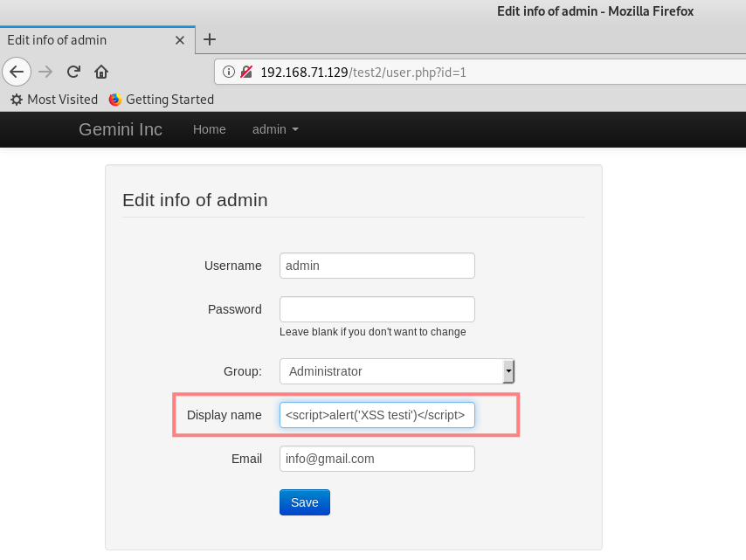Expand the admin navbar dropdown
The height and width of the screenshot is (560, 746).
point(275,129)
